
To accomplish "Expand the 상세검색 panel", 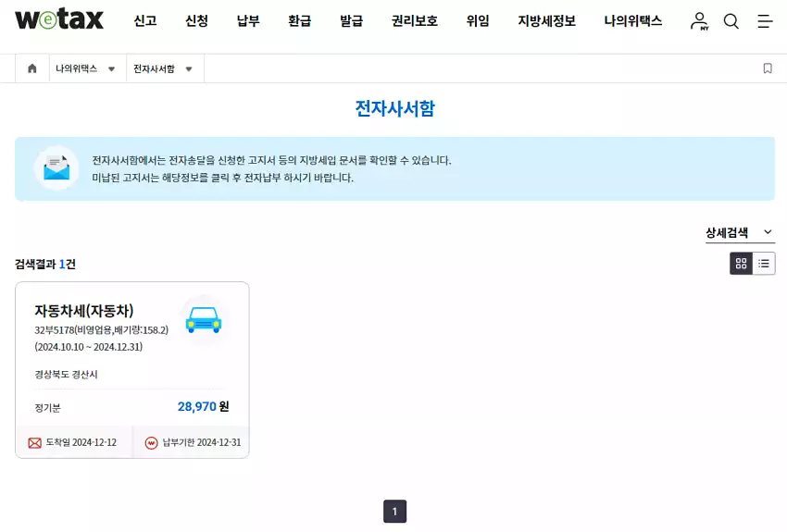I will pyautogui.click(x=740, y=232).
